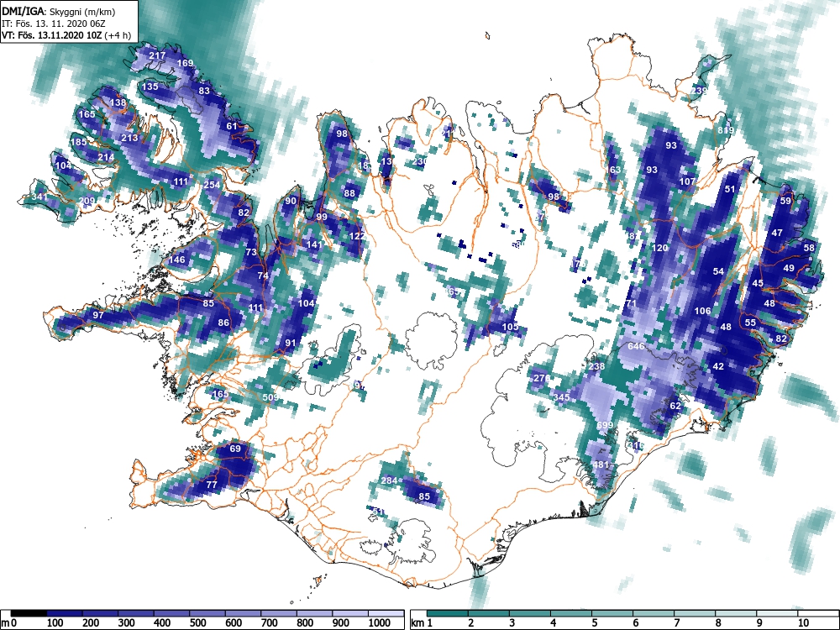
Task: Click the visibility value 138
Action: coord(118,102)
